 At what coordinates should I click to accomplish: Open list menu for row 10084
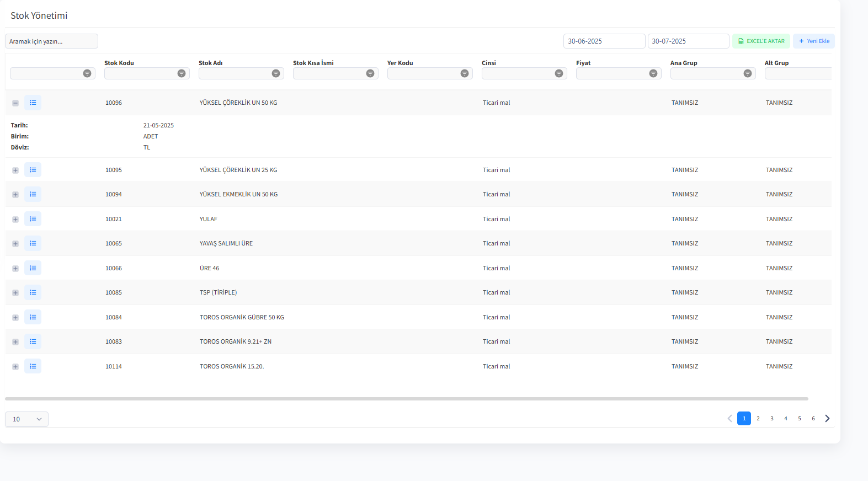tap(33, 317)
